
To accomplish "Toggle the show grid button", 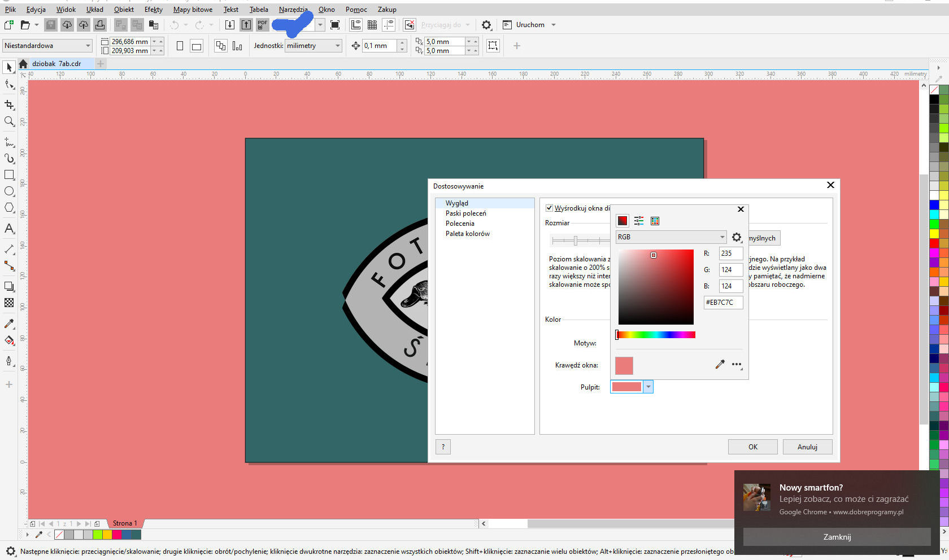I will coord(372,25).
